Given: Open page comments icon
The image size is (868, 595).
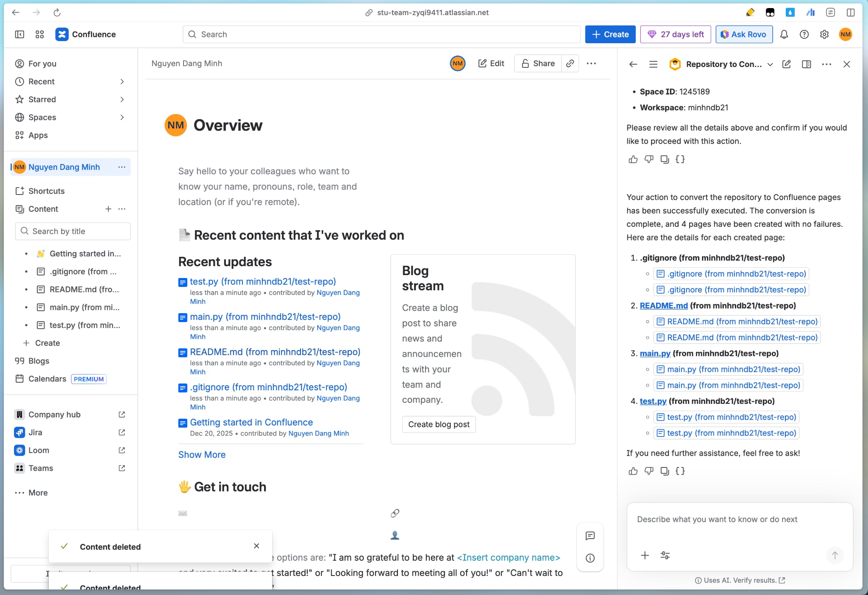Looking at the screenshot, I should click(x=590, y=536).
